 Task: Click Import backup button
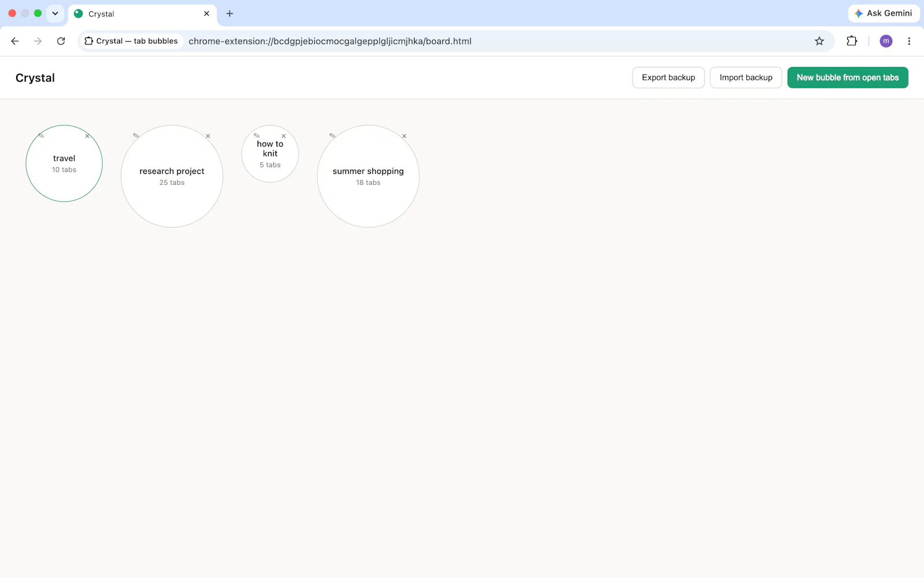(746, 77)
